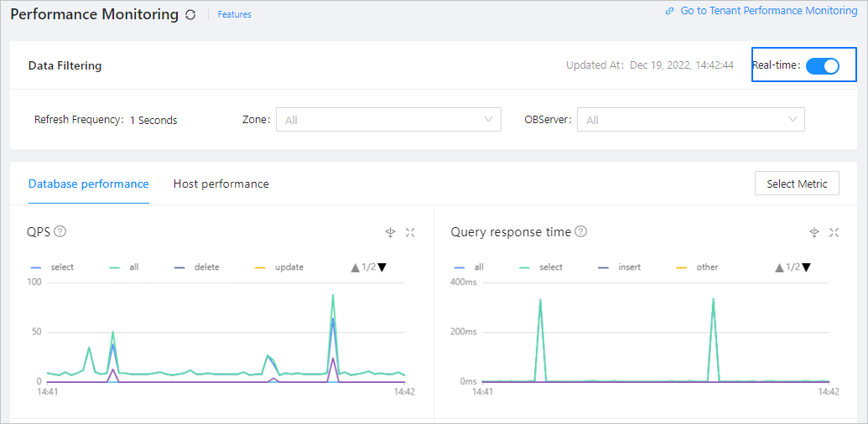Click the 400ms axis label

click(x=465, y=282)
